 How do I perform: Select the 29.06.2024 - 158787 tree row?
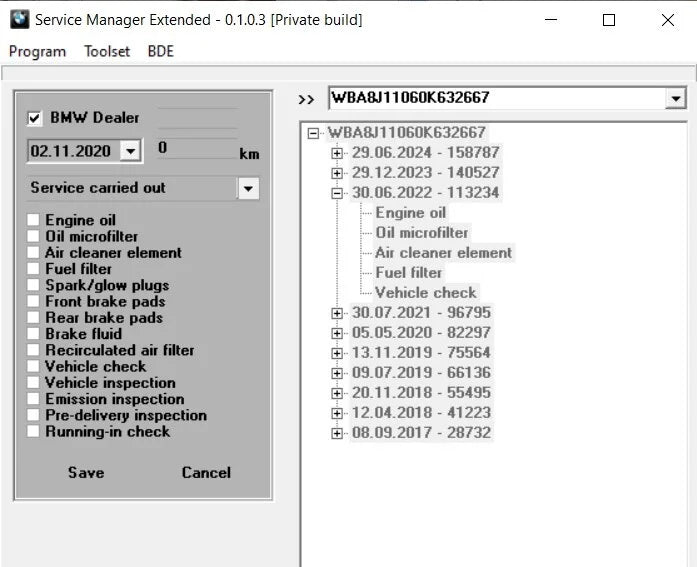click(425, 153)
